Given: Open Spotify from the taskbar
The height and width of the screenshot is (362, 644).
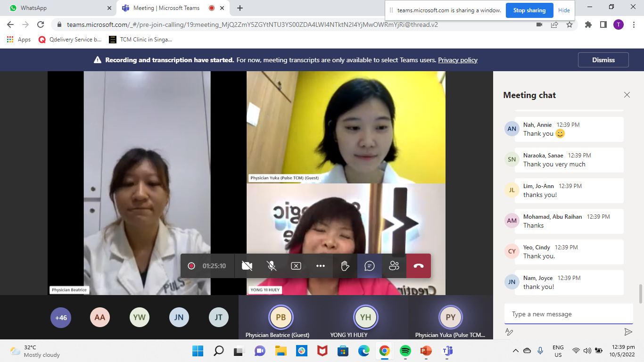Looking at the screenshot, I should point(405,351).
